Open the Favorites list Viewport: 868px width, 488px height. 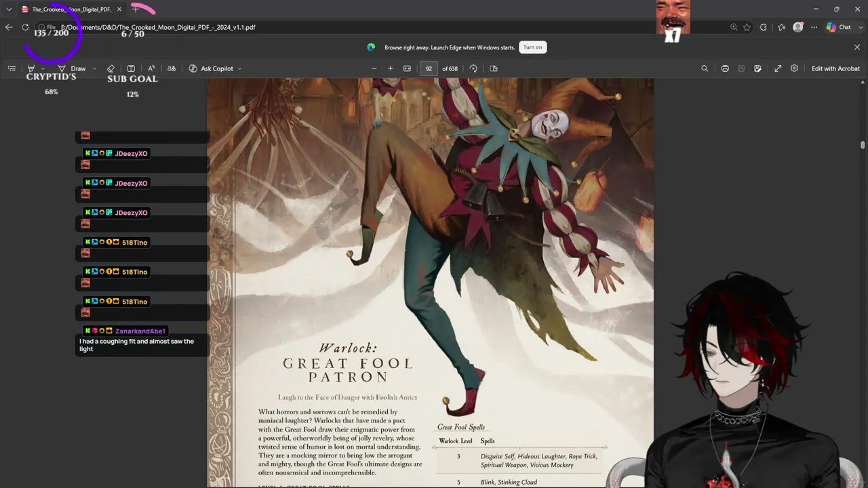782,27
